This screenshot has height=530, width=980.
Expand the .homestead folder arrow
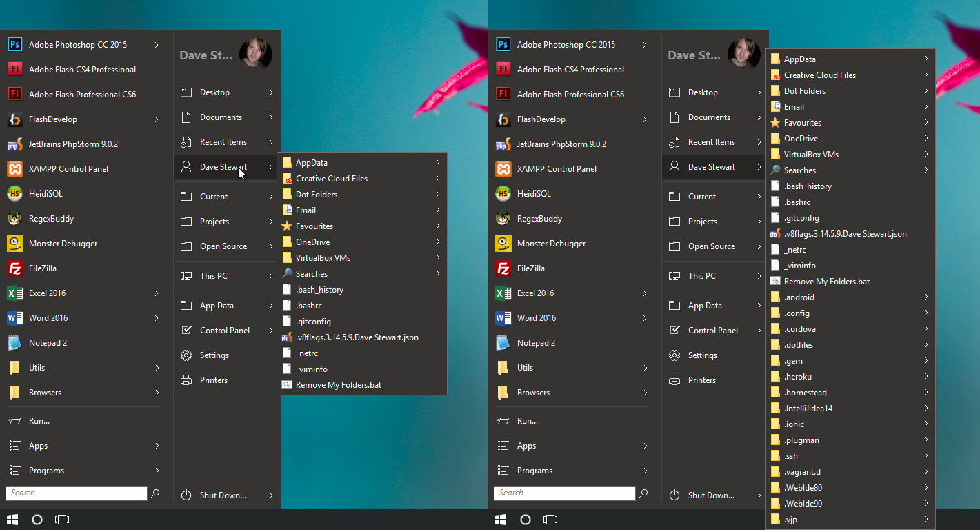pyautogui.click(x=926, y=393)
